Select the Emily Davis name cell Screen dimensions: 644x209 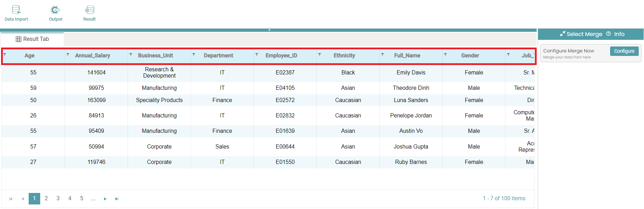point(411,73)
